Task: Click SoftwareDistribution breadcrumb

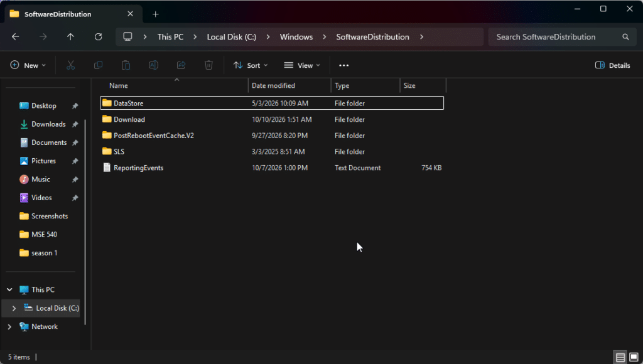Action: point(373,37)
